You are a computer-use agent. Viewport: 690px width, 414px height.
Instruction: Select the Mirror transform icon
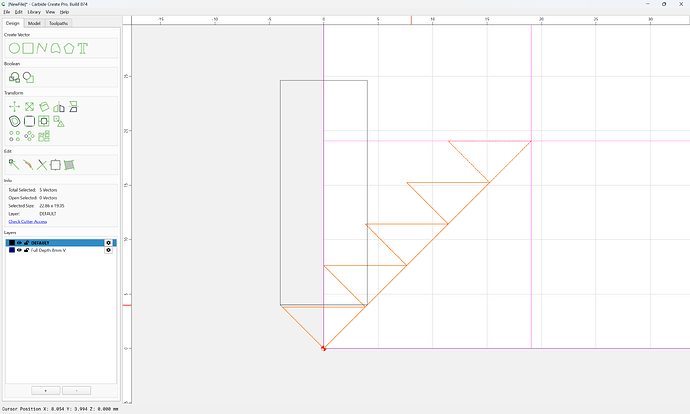pos(59,107)
